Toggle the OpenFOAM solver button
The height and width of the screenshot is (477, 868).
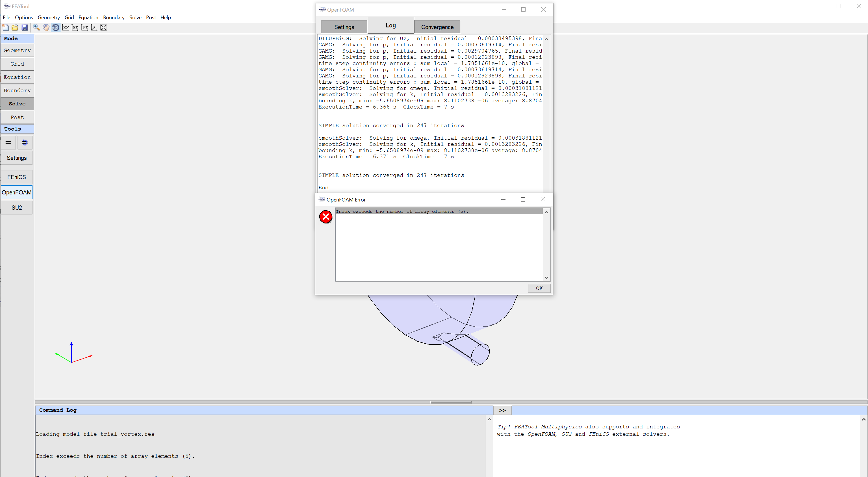17,193
